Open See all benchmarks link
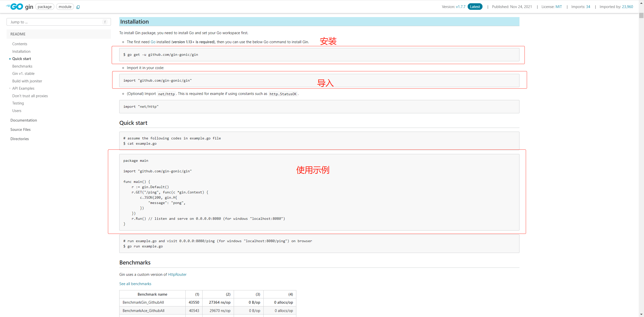The height and width of the screenshot is (317, 644). click(x=135, y=284)
